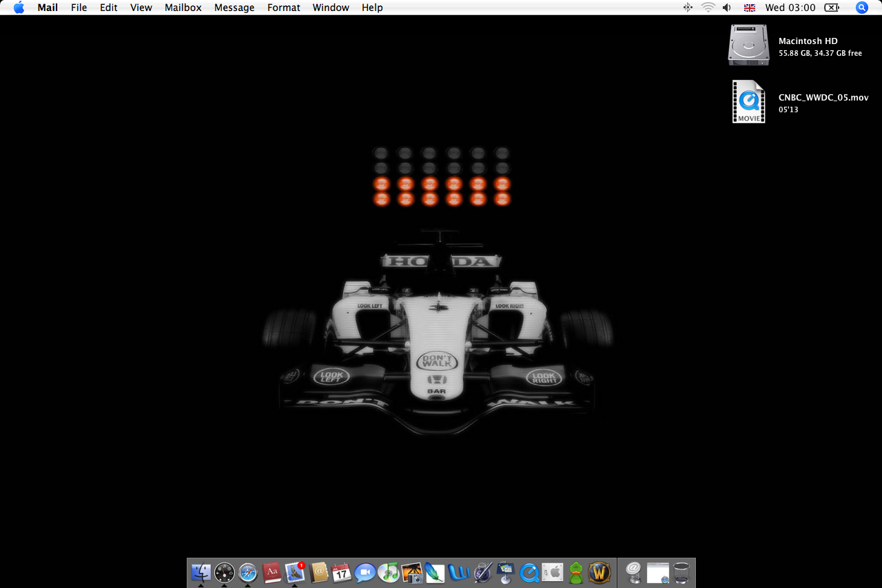Open the British flag input menu
Image resolution: width=882 pixels, height=588 pixels.
point(750,8)
